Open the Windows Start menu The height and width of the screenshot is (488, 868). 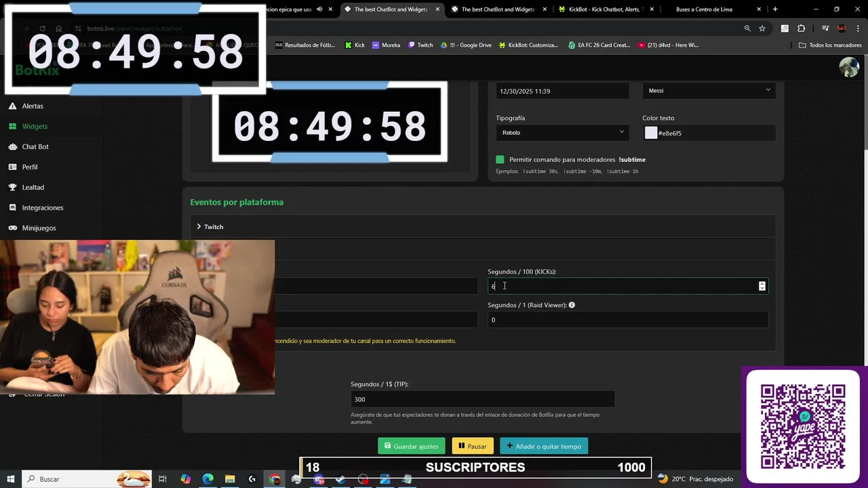point(11,479)
